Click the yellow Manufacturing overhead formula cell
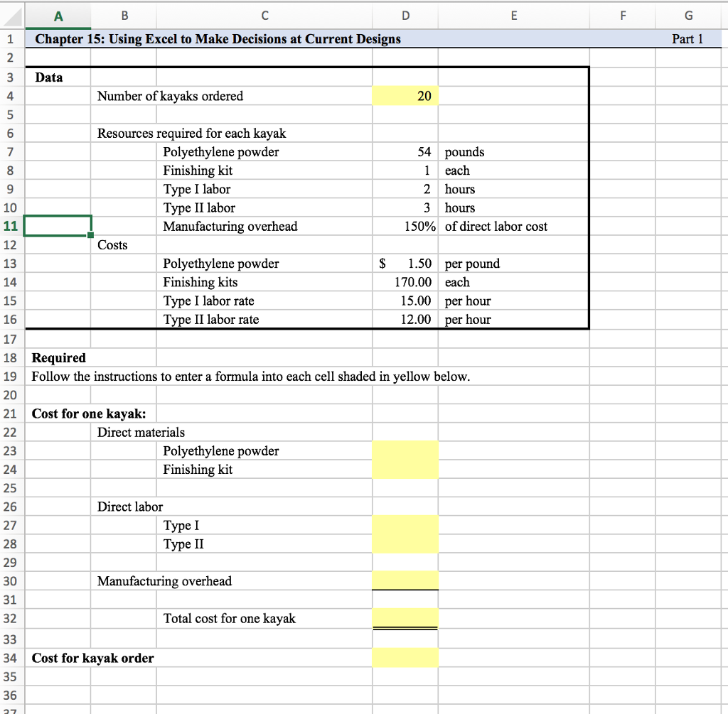Viewport: 728px width, 714px height. coord(405,581)
